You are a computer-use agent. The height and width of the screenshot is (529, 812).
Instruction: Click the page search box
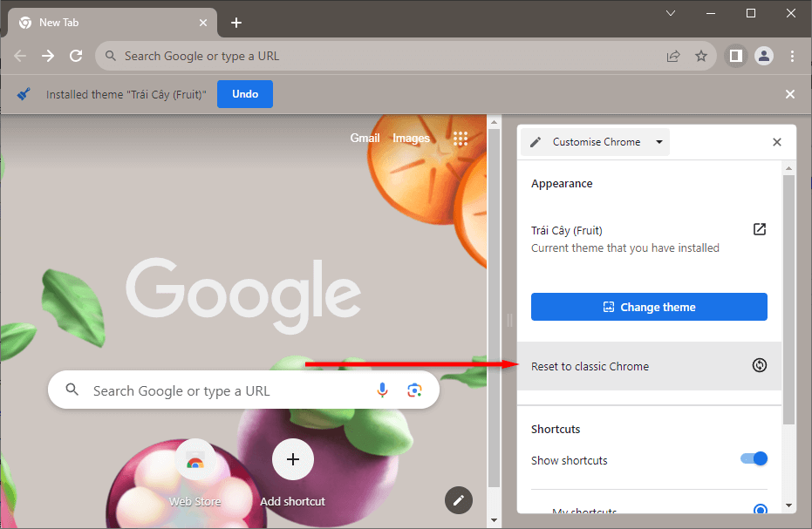[x=243, y=390]
